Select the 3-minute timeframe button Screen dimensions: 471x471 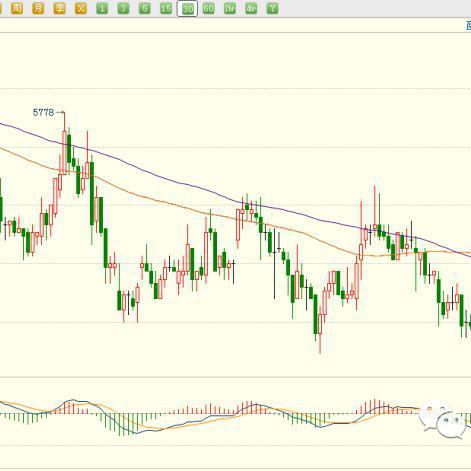click(123, 8)
